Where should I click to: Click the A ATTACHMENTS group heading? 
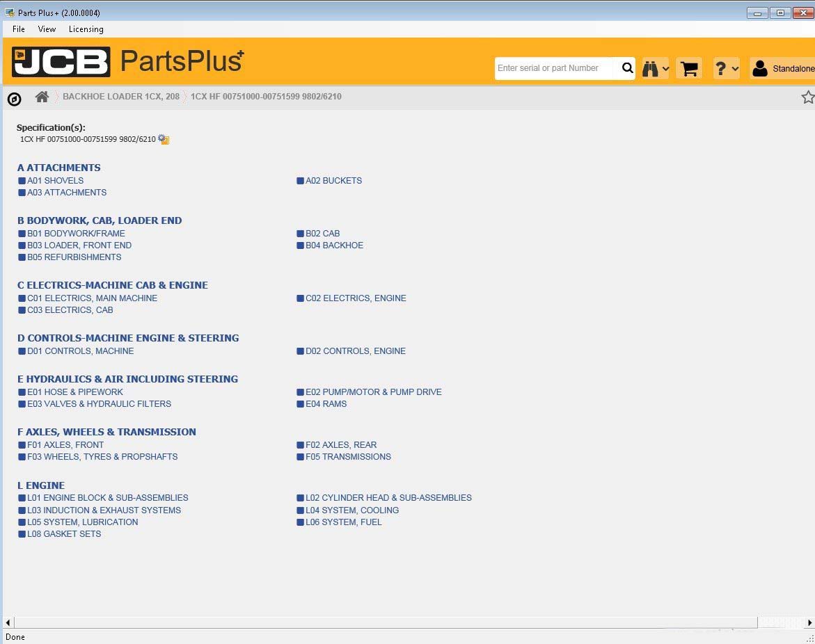coord(58,168)
